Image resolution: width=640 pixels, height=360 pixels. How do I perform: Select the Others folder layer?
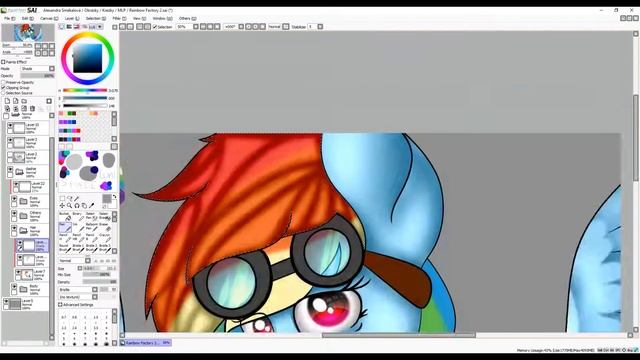pyautogui.click(x=29, y=216)
